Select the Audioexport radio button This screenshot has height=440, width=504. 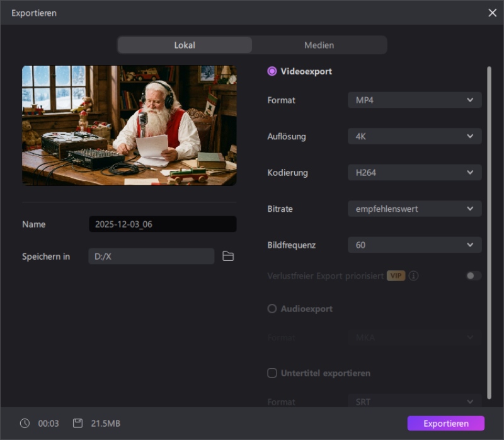point(272,309)
